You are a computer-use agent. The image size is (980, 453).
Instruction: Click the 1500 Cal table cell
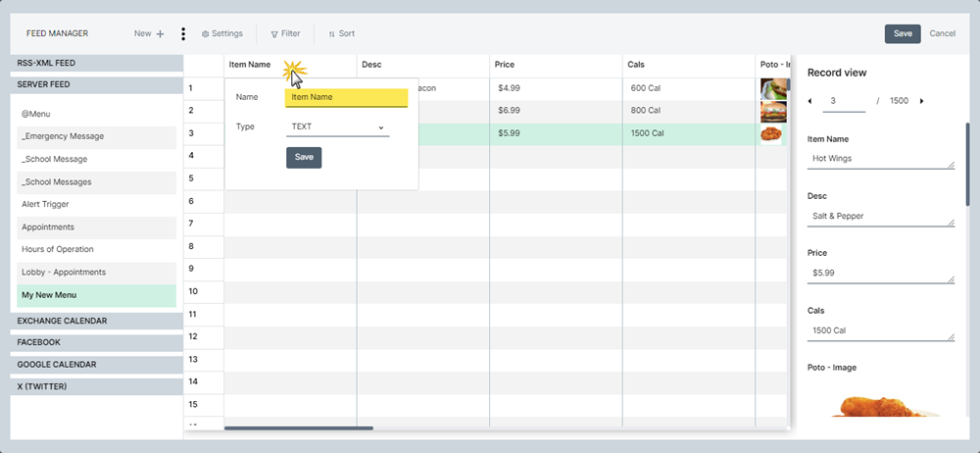(x=689, y=134)
